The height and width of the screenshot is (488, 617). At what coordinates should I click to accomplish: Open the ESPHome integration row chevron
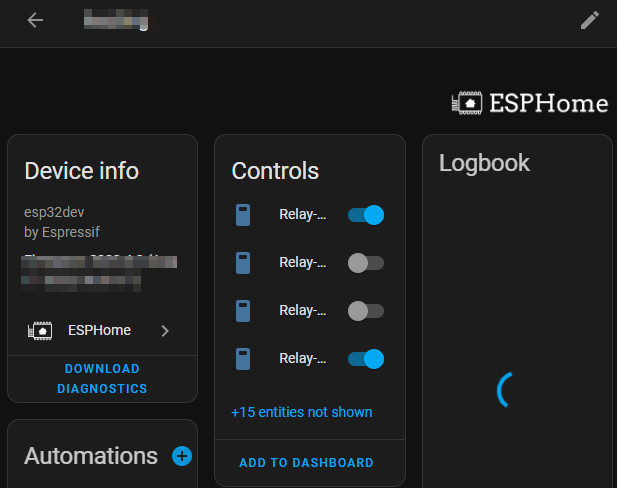pos(165,330)
